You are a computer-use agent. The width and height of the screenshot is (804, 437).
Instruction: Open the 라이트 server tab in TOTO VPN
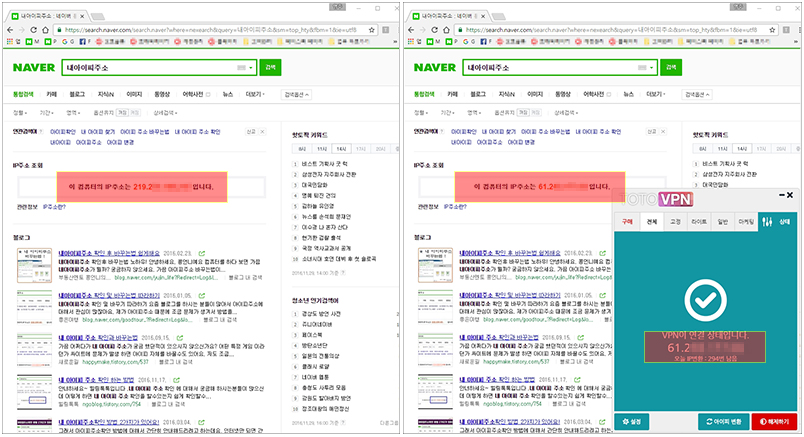699,222
